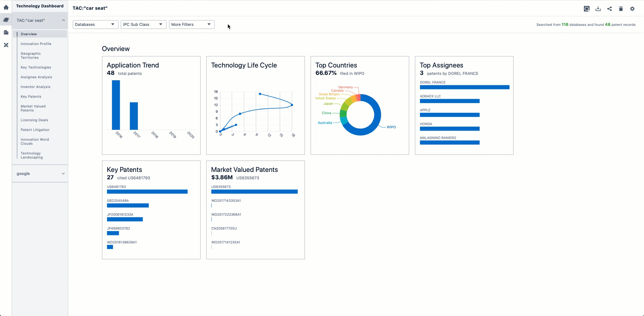Open the Assignee Analysis section
644x316 pixels.
[36, 77]
